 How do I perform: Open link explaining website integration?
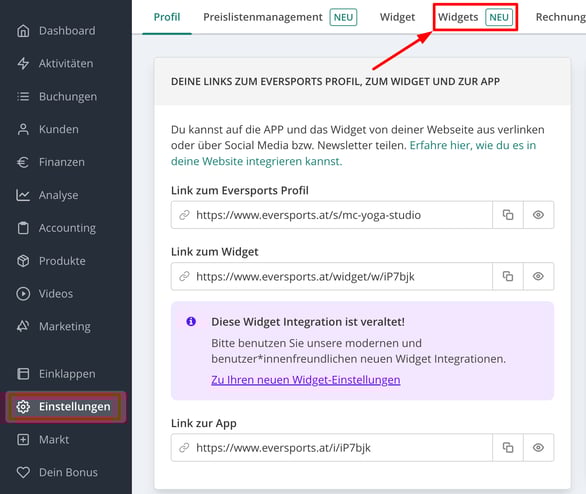(353, 153)
